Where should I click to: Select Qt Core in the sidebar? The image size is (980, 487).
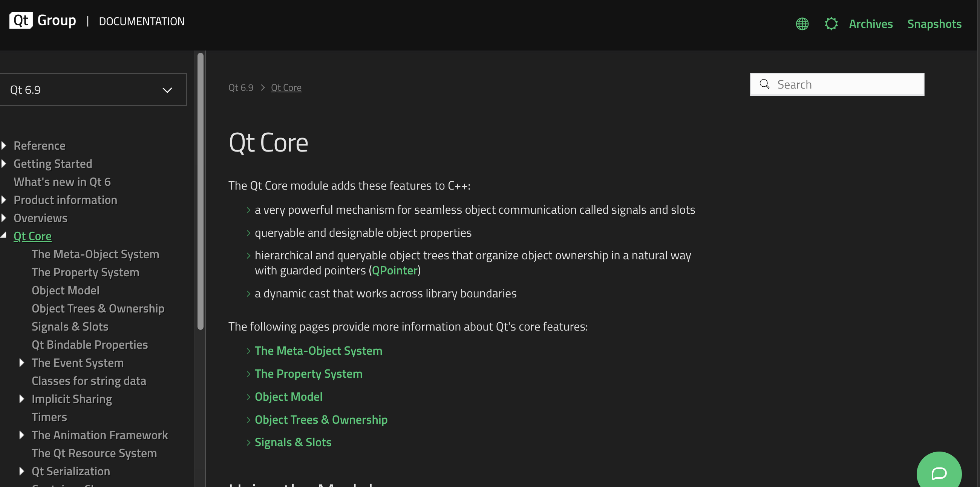pyautogui.click(x=32, y=236)
